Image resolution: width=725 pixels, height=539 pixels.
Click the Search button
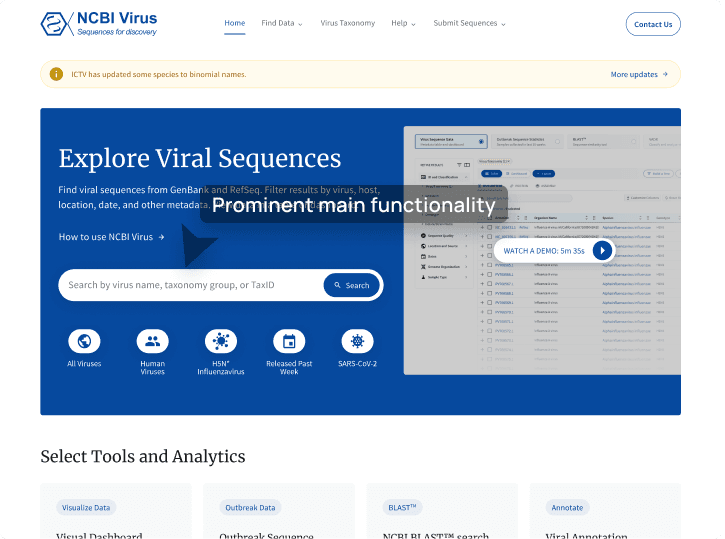click(x=352, y=285)
